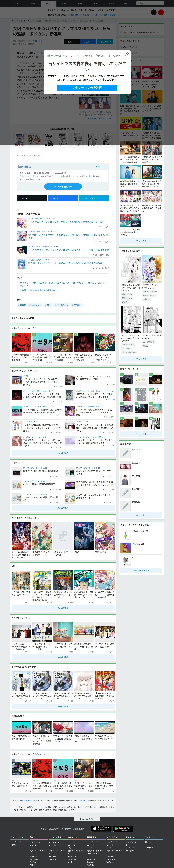Select the 百合 tag
Image resolution: width=174 pixels, height=868 pixels.
tap(48, 305)
